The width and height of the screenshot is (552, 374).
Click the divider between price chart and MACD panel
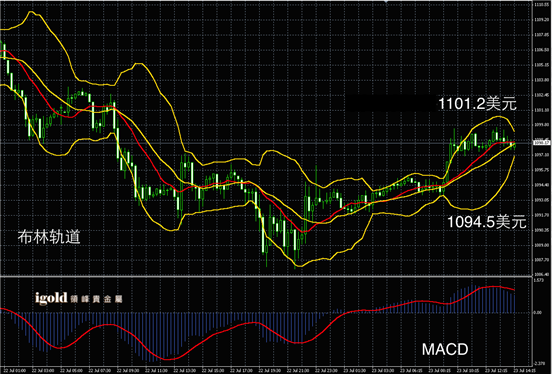pos(266,276)
